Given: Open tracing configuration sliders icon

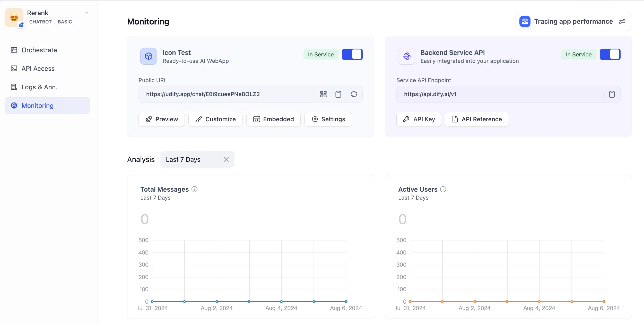Looking at the screenshot, I should point(622,22).
